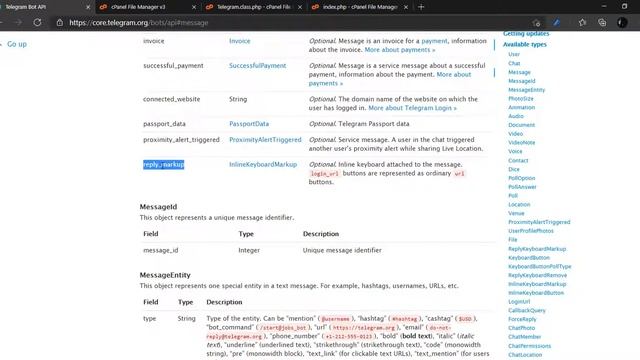Image resolution: width=640 pixels, height=360 pixels.
Task: Follow 'More about Telegram Login »' link
Action: [412, 108]
